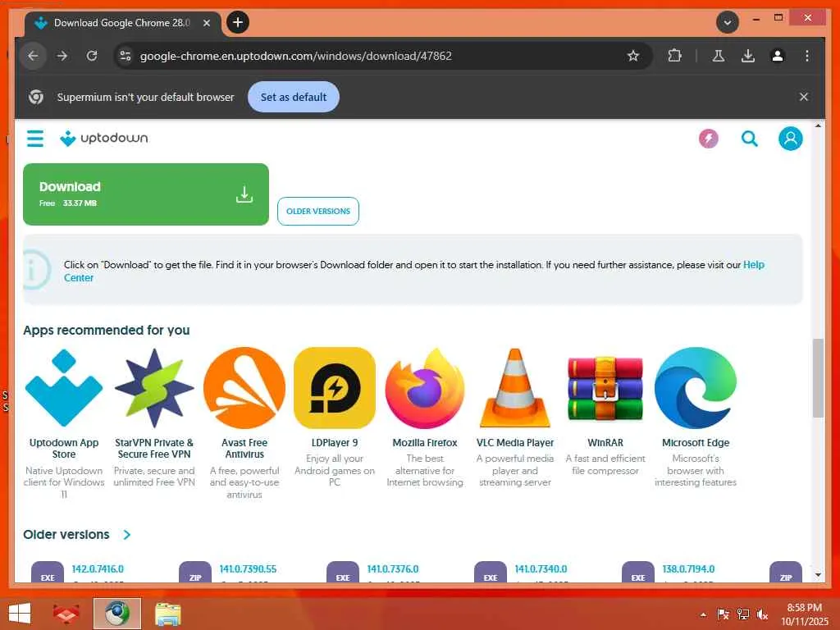Screen dimensions: 840x630
Task: Open the browser profile menu
Action: click(x=778, y=56)
